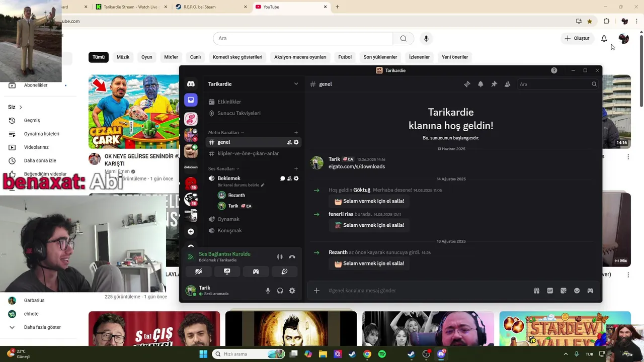This screenshot has width=644, height=362.
Task: Send a gift icon in message bar
Action: pos(536,291)
